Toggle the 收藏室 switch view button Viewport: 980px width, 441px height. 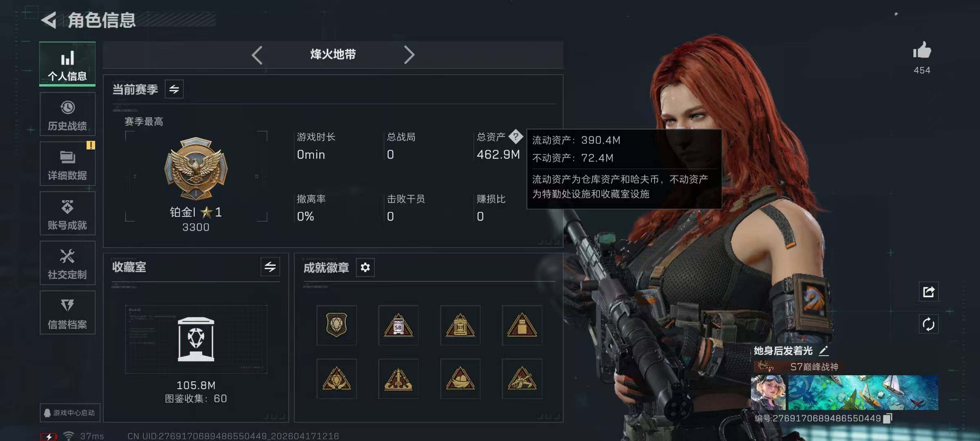[x=270, y=267]
